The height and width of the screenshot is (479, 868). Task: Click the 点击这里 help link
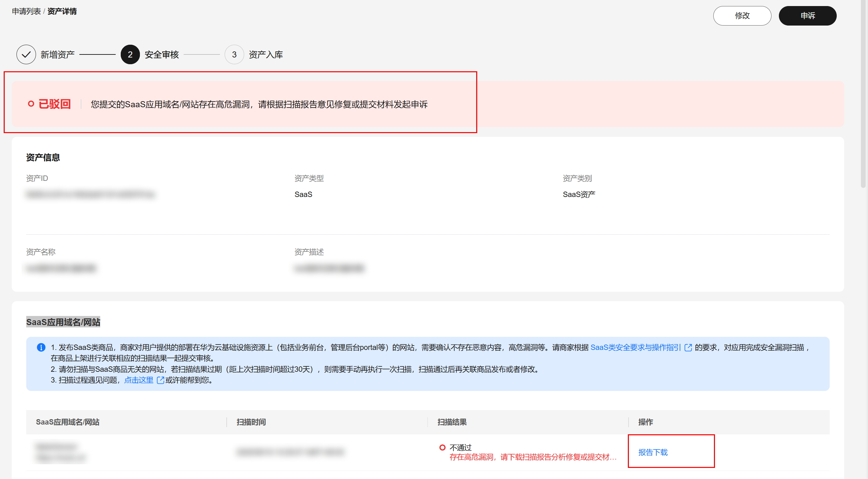click(139, 380)
